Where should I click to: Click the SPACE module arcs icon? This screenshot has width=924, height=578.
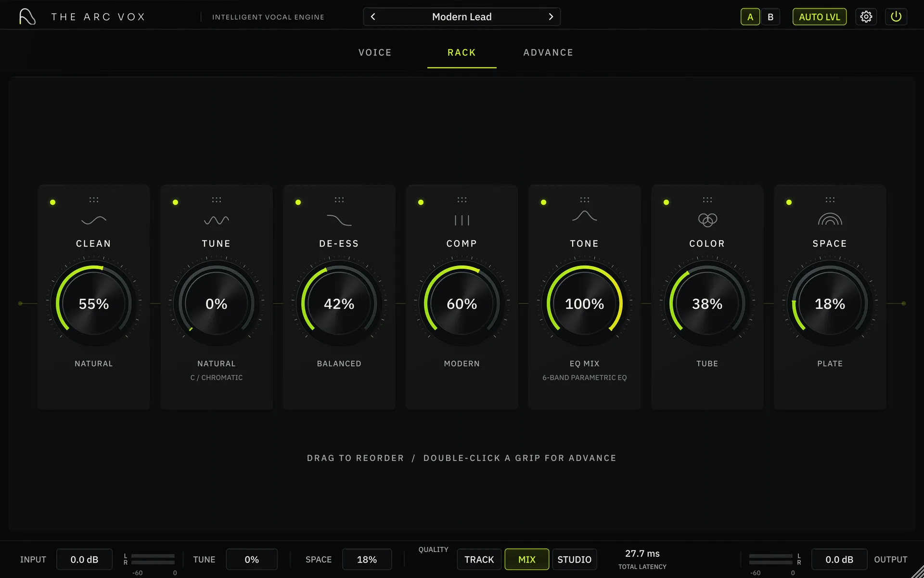point(830,219)
